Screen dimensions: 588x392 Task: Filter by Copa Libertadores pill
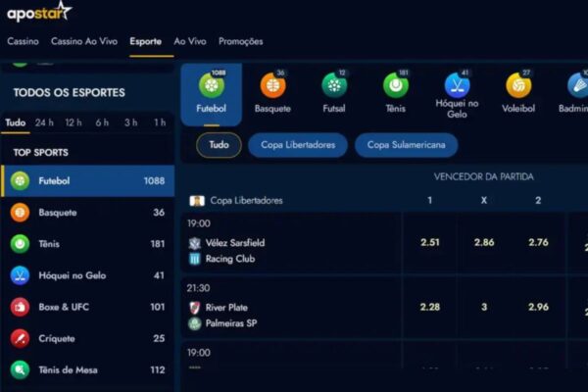[298, 145]
